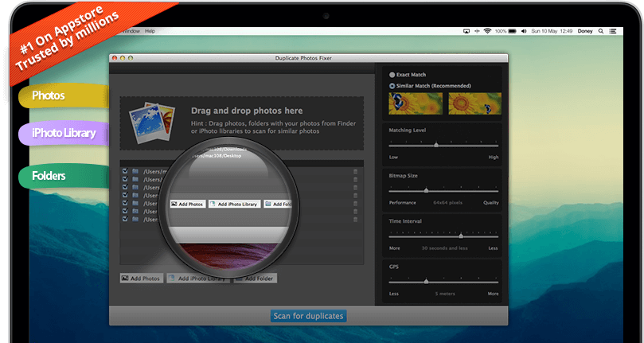Uncheck the sixth folder row checkbox

coord(125,211)
